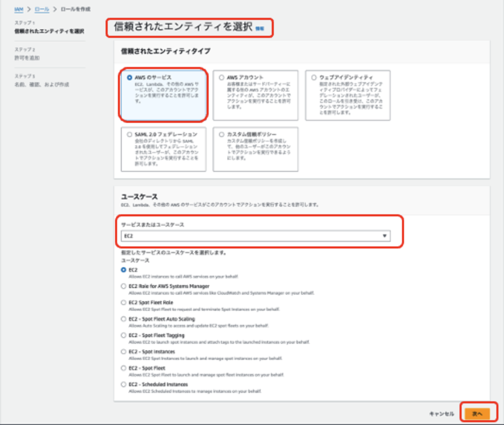The image size is (504, 425).
Task: Click the ユースケース section heading
Action: [139, 196]
